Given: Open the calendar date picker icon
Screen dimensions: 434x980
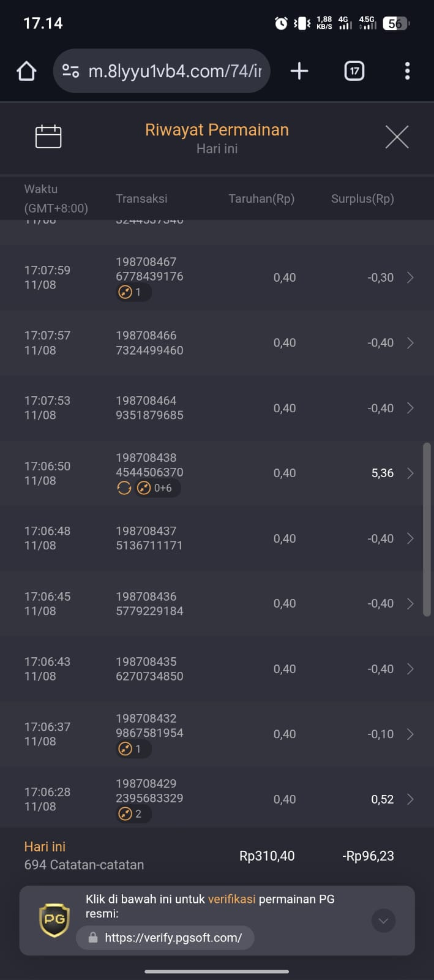Looking at the screenshot, I should pyautogui.click(x=48, y=137).
